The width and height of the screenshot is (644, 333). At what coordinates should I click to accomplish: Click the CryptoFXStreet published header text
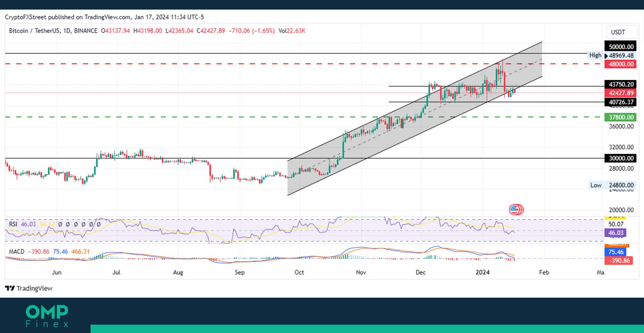pos(104,17)
